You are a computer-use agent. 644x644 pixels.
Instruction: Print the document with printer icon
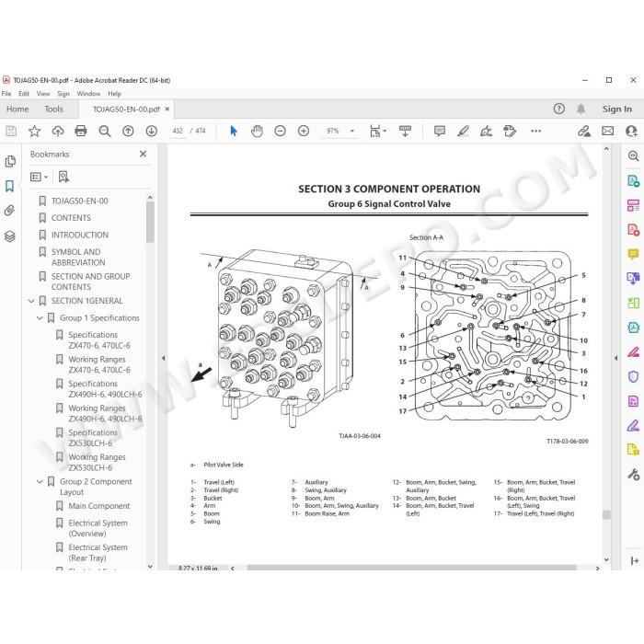point(81,131)
